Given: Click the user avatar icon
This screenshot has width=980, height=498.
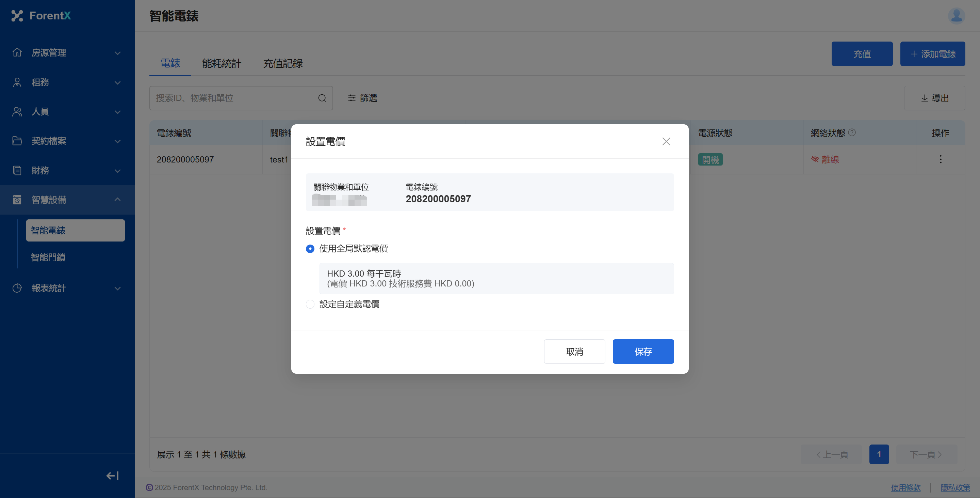Looking at the screenshot, I should 956,16.
